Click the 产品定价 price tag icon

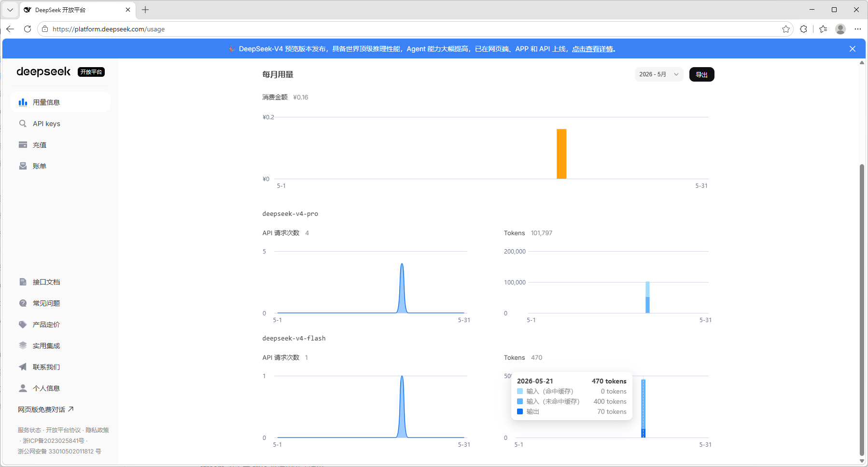point(23,325)
